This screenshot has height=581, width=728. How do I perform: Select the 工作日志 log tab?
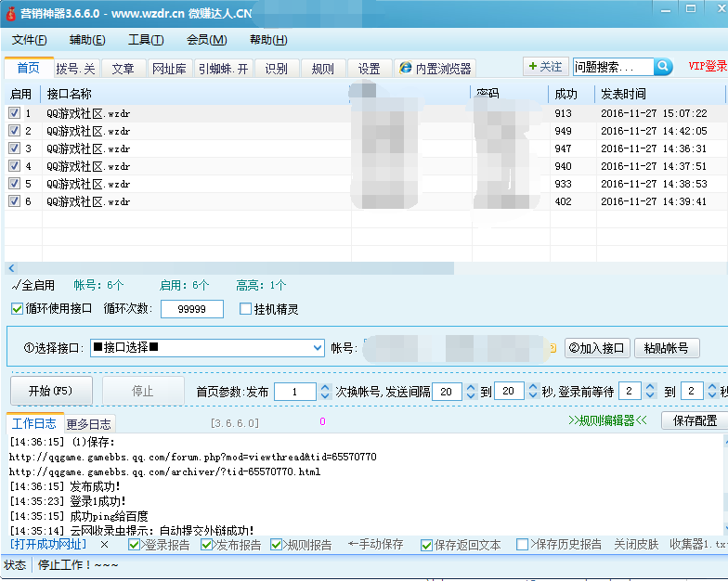[x=33, y=423]
